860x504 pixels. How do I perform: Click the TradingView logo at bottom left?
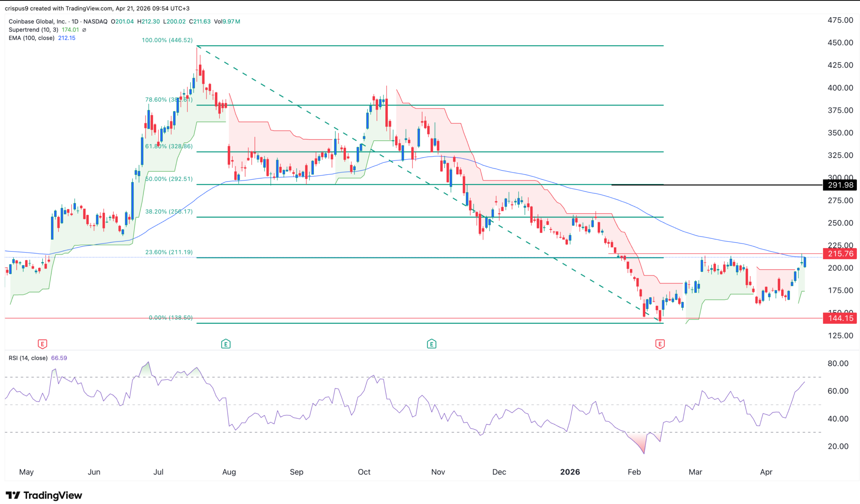(x=44, y=495)
